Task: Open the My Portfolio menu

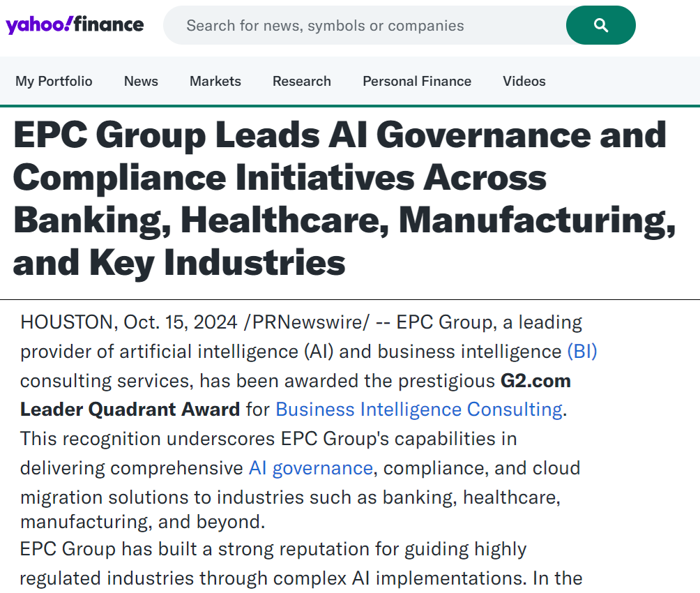Action: click(x=54, y=81)
